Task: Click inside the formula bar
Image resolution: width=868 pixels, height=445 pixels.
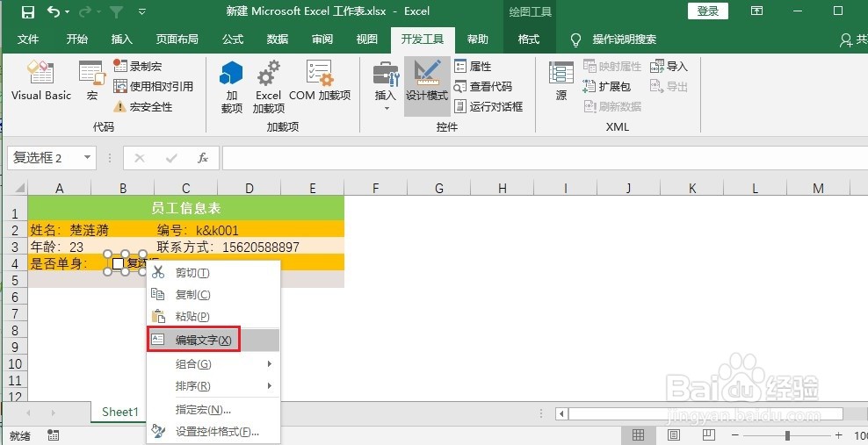Action: coord(545,158)
